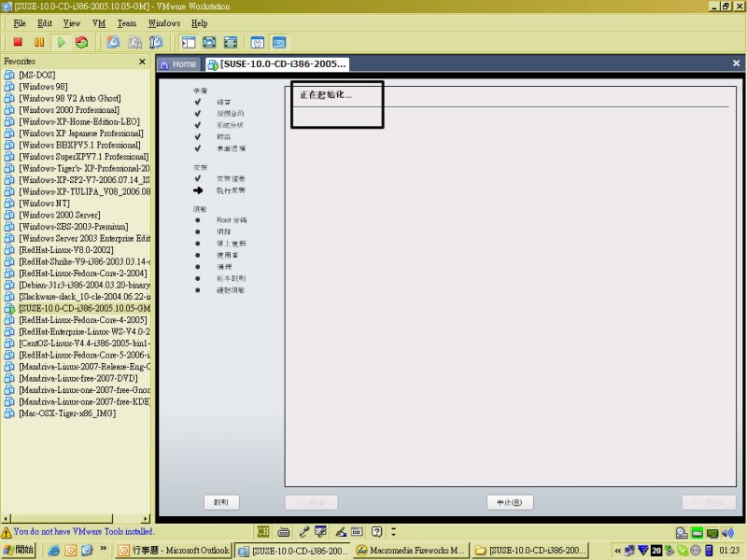Select [Windows 2000 Server] favorite
Viewport: 747px width, 560px height.
pos(60,216)
